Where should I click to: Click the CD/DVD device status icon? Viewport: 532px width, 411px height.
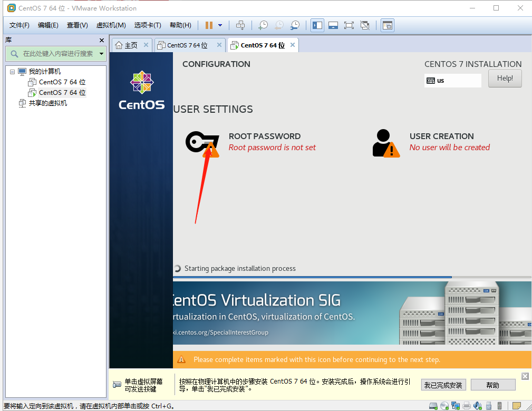pyautogui.click(x=444, y=406)
